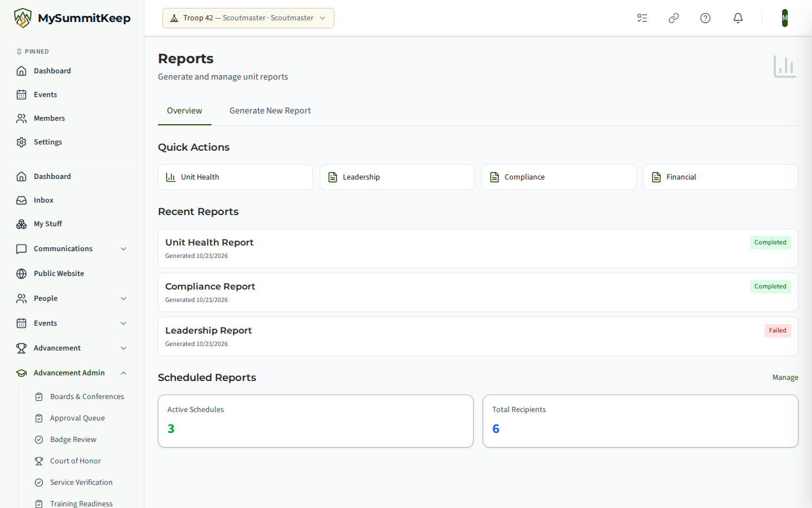Expand the Events section chevron
This screenshot has height=508, width=812.
pyautogui.click(x=123, y=323)
